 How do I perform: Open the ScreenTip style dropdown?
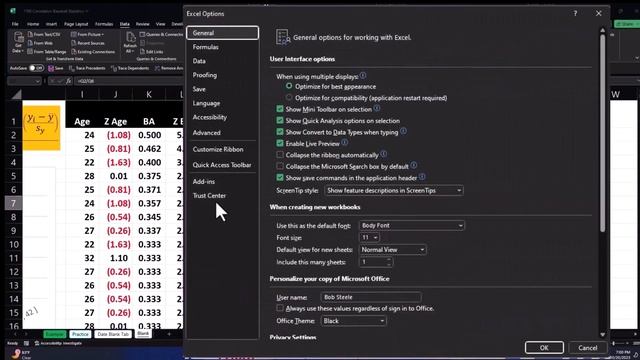[394, 191]
